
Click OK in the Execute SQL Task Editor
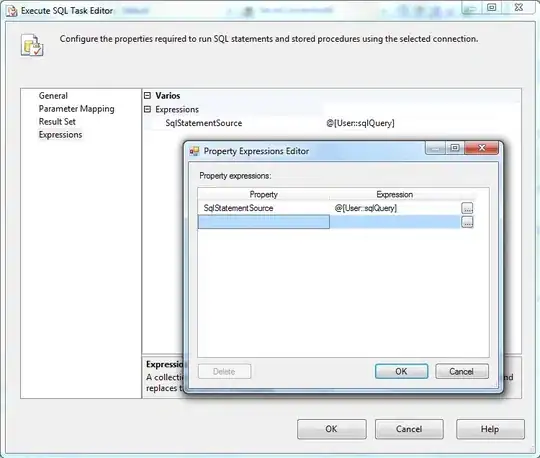(332, 429)
